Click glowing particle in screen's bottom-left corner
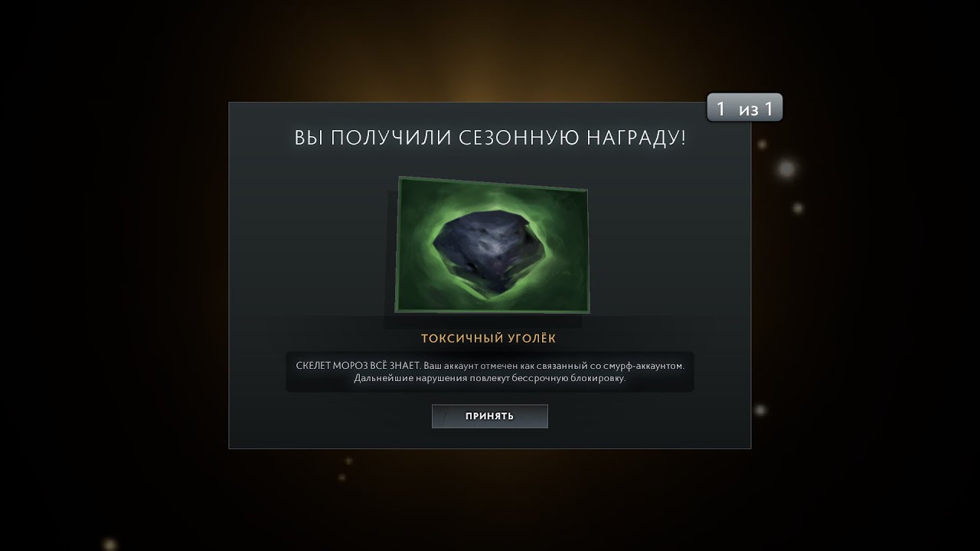The image size is (980, 551). pyautogui.click(x=109, y=543)
